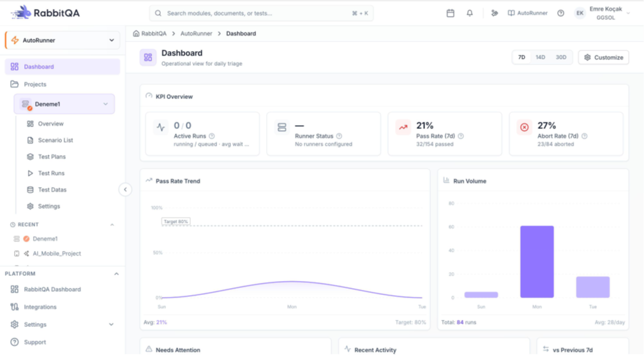Viewport: 644px width, 355px height.
Task: Collapse the Deneme1 project tree
Action: click(106, 104)
